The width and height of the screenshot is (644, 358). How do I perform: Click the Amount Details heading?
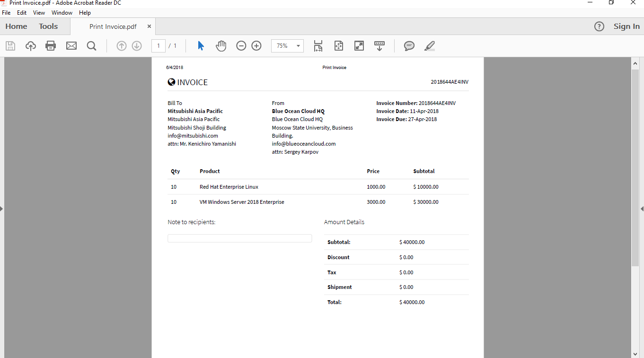[344, 222]
